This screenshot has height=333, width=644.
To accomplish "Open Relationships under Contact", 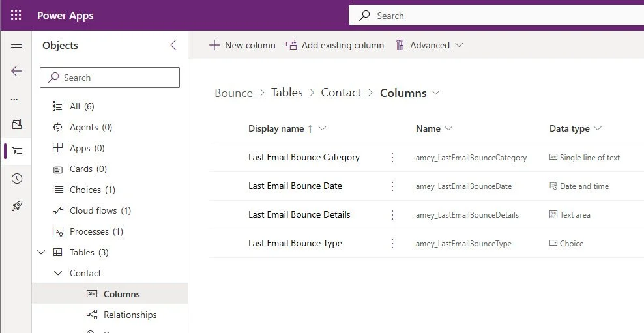I will click(x=122, y=315).
